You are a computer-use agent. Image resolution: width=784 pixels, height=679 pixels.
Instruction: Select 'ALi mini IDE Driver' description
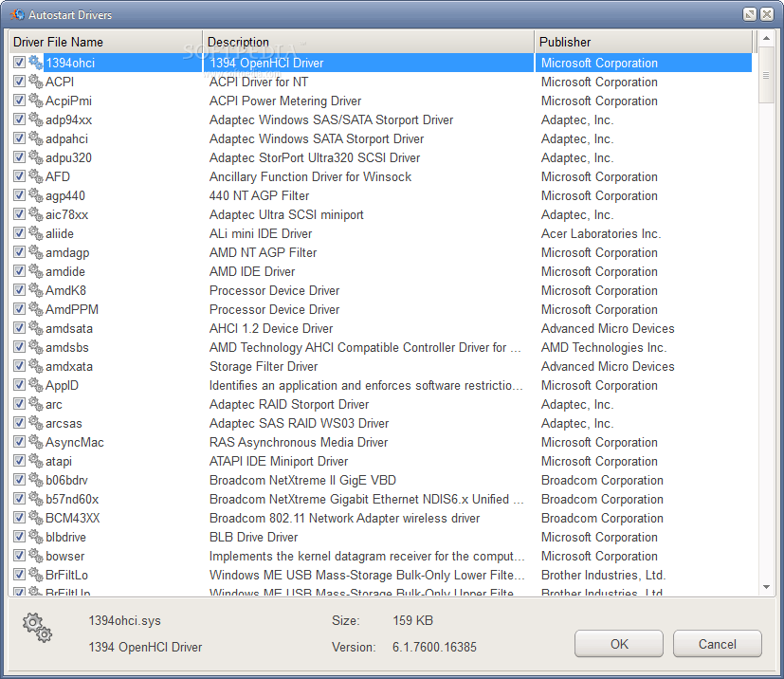point(261,233)
